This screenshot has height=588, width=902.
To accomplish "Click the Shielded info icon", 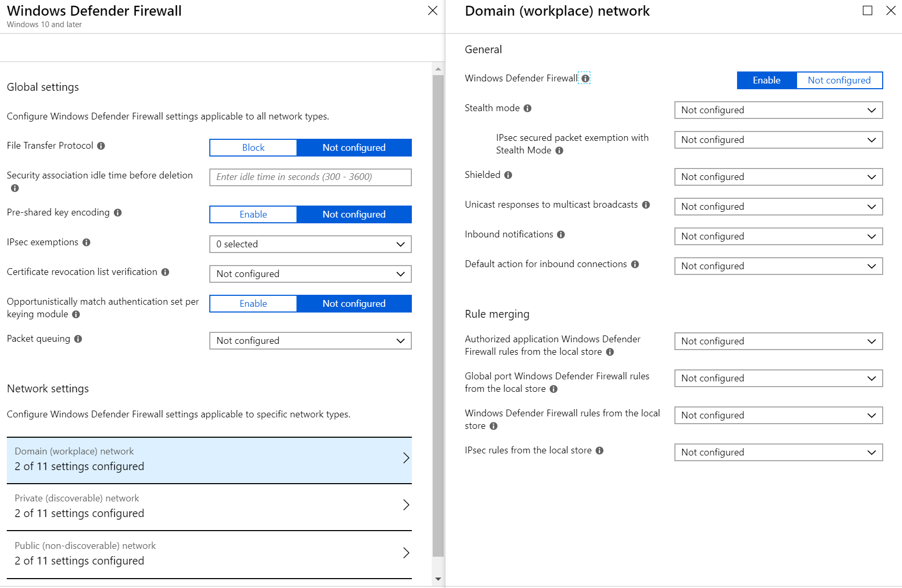I will (508, 175).
